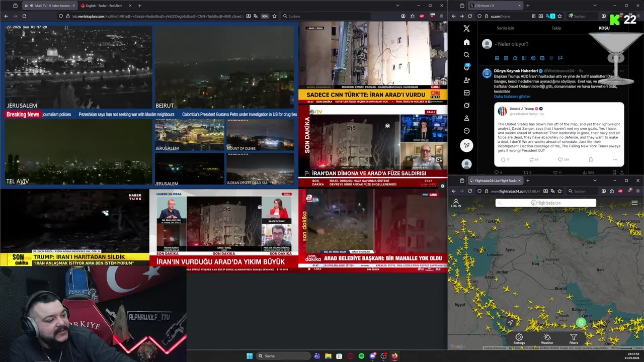644x362 pixels.
Task: Click the Windows taskbar 'Suche' search box
Action: point(283,356)
